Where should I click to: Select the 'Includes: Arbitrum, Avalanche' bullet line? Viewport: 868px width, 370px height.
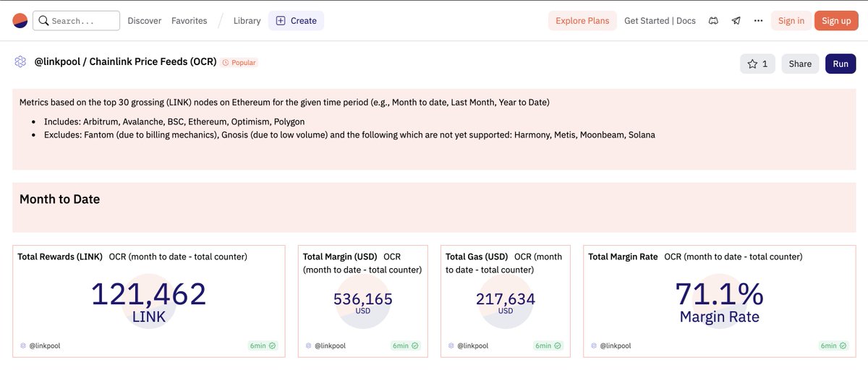[174, 121]
